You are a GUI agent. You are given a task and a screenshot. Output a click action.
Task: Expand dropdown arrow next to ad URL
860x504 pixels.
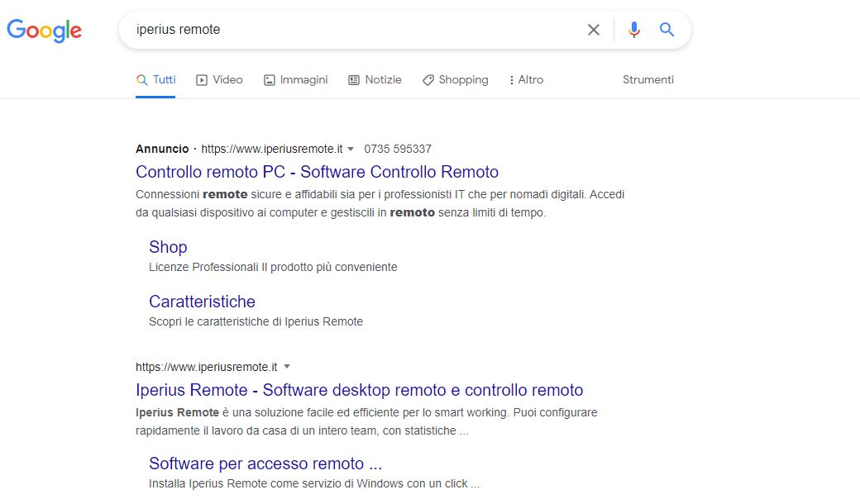click(x=351, y=150)
